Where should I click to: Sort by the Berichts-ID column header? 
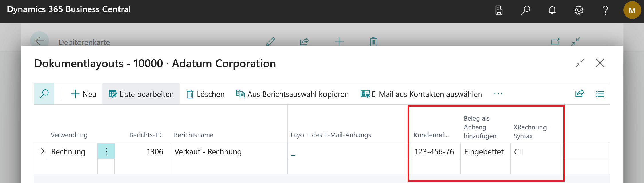145,135
